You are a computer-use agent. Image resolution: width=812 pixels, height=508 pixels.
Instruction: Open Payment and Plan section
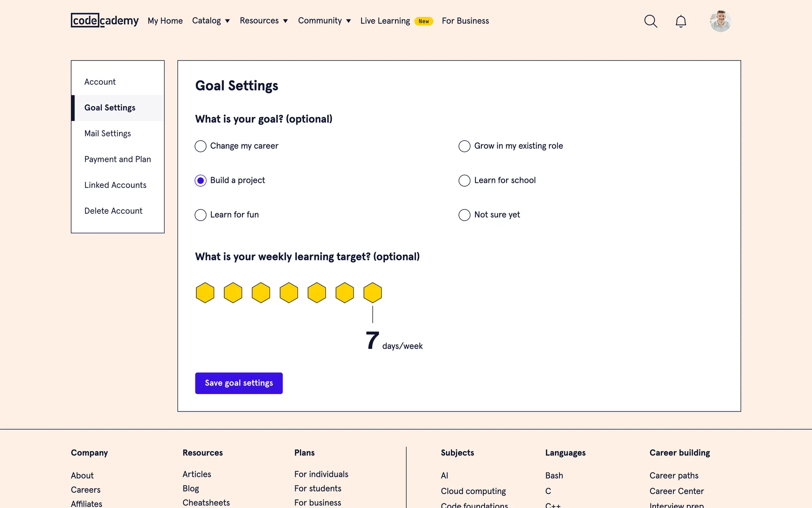point(118,159)
